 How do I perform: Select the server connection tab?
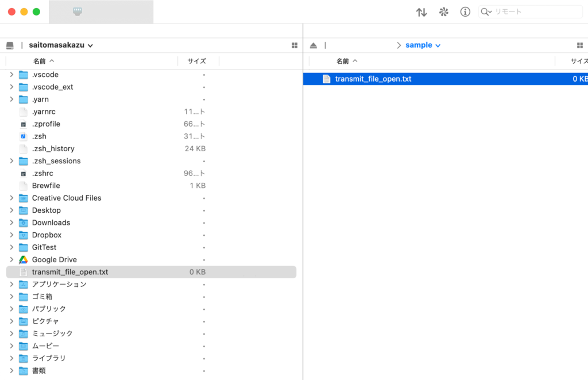pos(101,12)
